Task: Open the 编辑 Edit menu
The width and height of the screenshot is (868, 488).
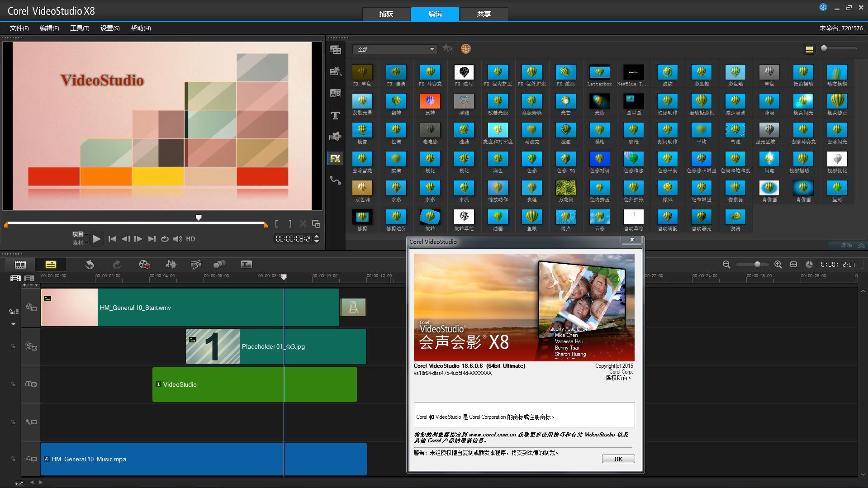Action: (x=49, y=28)
